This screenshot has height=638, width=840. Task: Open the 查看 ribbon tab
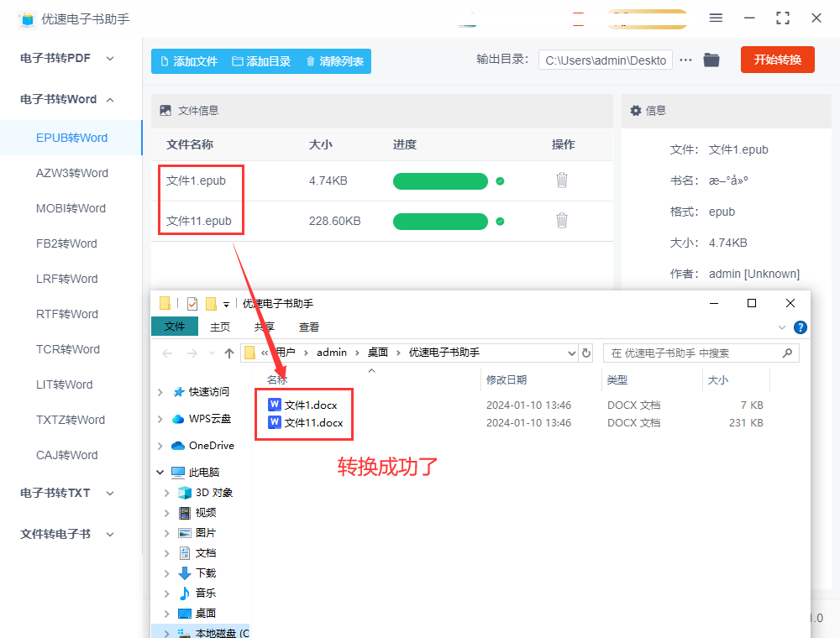308,327
